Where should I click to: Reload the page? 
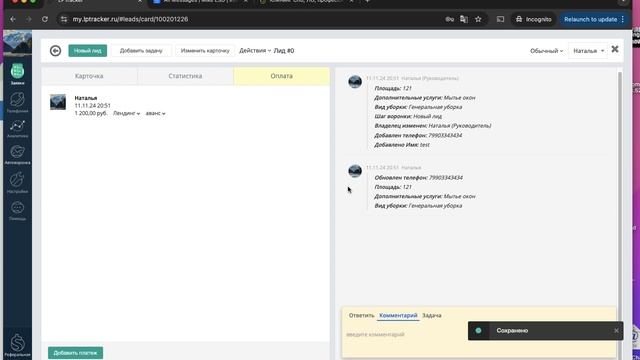point(45,19)
